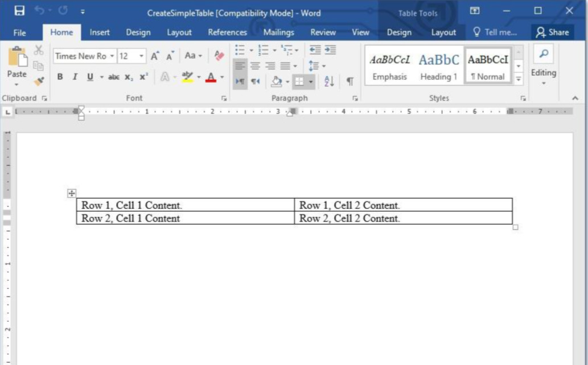Apply the yellow text highlight color

pos(187,77)
